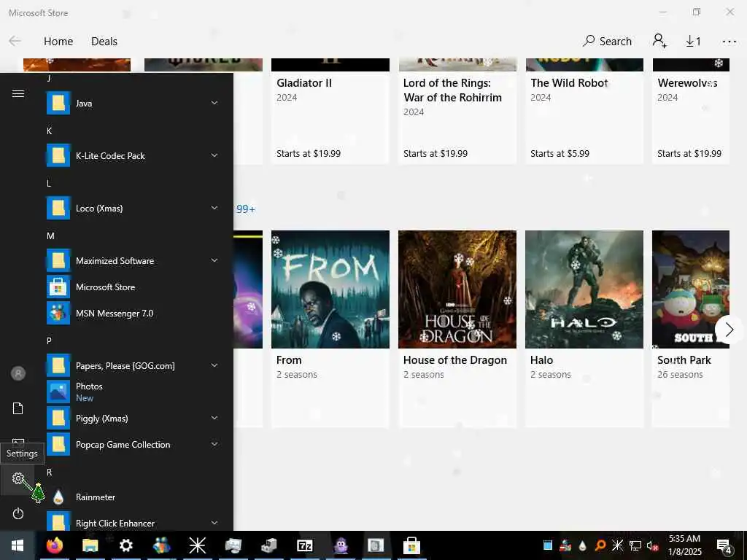Click the Power icon in Start menu
This screenshot has width=747, height=560.
pyautogui.click(x=18, y=514)
